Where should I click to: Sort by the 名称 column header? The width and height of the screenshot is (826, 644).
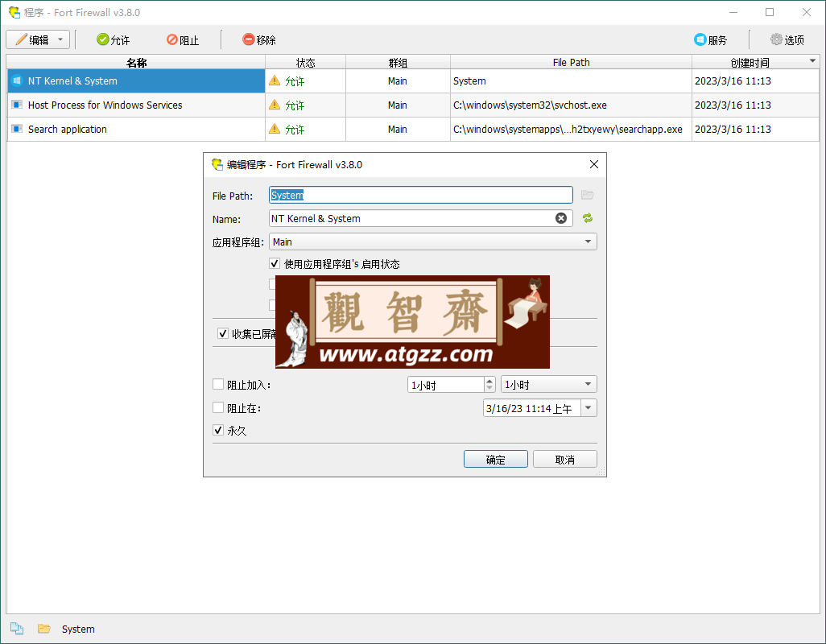coord(136,62)
